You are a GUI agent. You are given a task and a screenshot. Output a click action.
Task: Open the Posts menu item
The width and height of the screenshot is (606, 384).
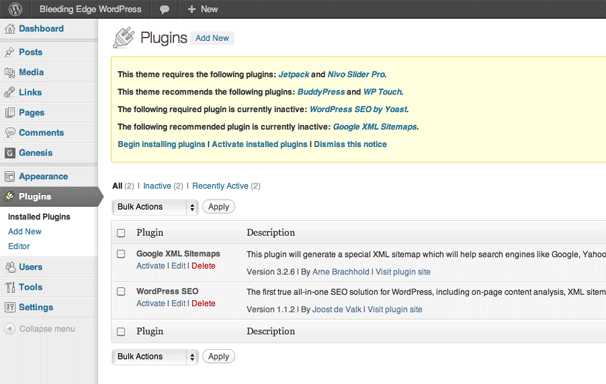tap(31, 52)
